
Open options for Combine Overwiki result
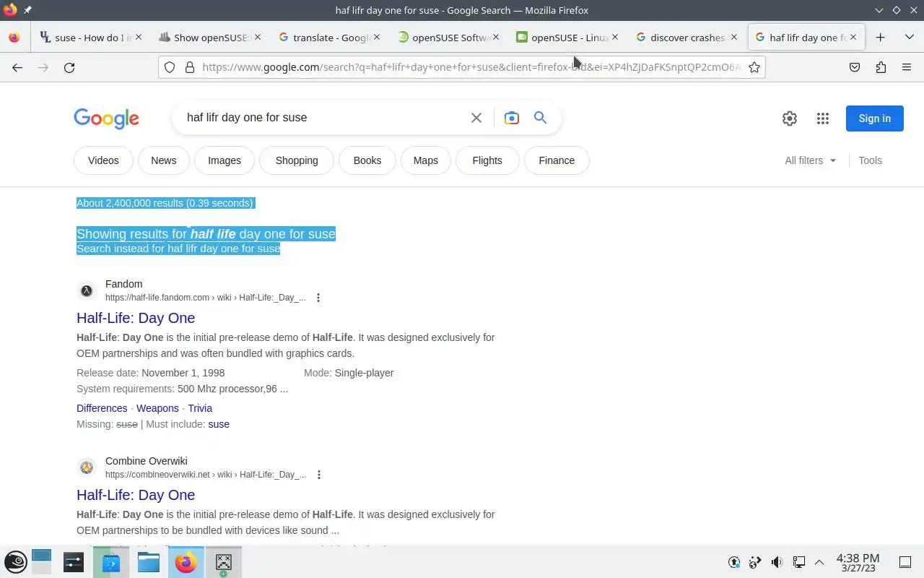tap(319, 475)
